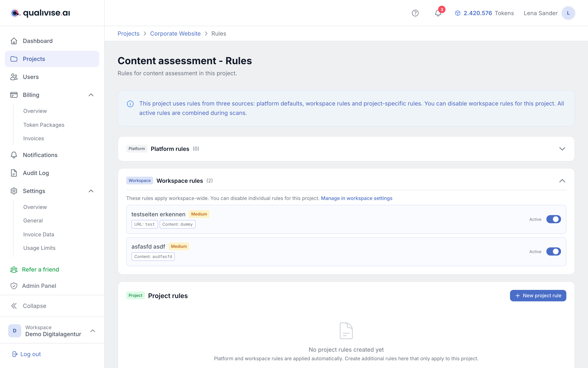Disable the asfasfd asdf rule toggle
Screen dimensions: 588x368
[x=553, y=251]
